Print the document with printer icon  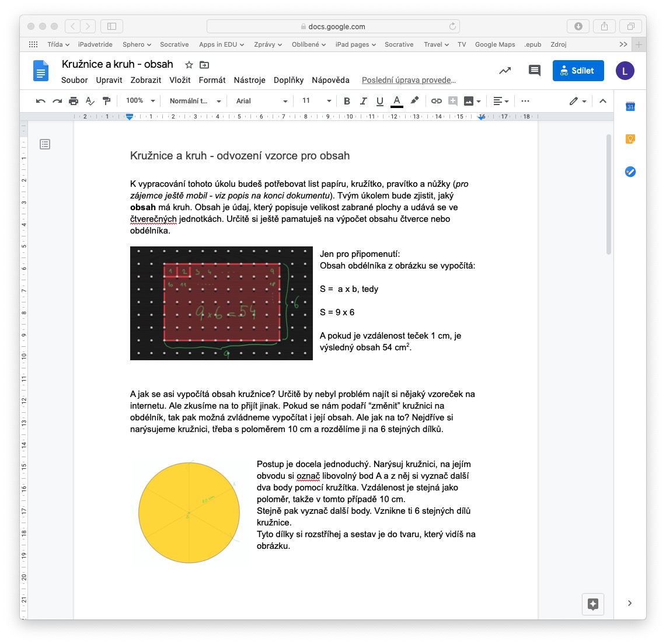point(74,101)
